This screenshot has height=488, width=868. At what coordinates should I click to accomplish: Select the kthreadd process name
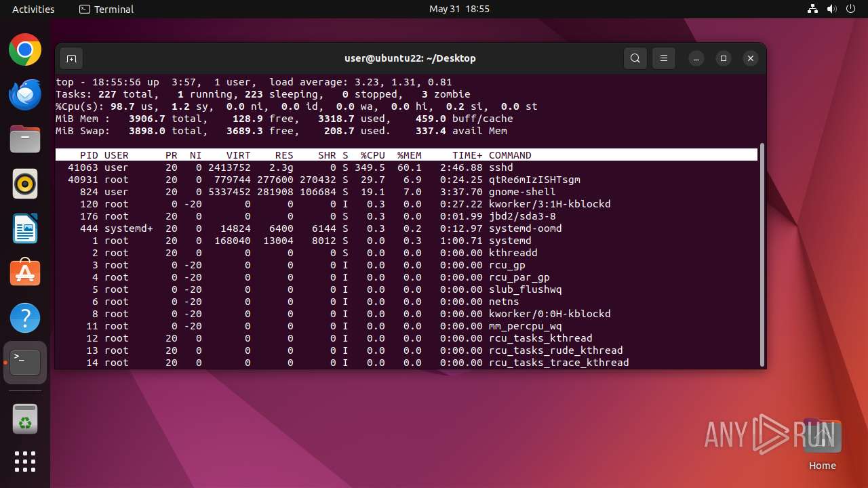[513, 253]
